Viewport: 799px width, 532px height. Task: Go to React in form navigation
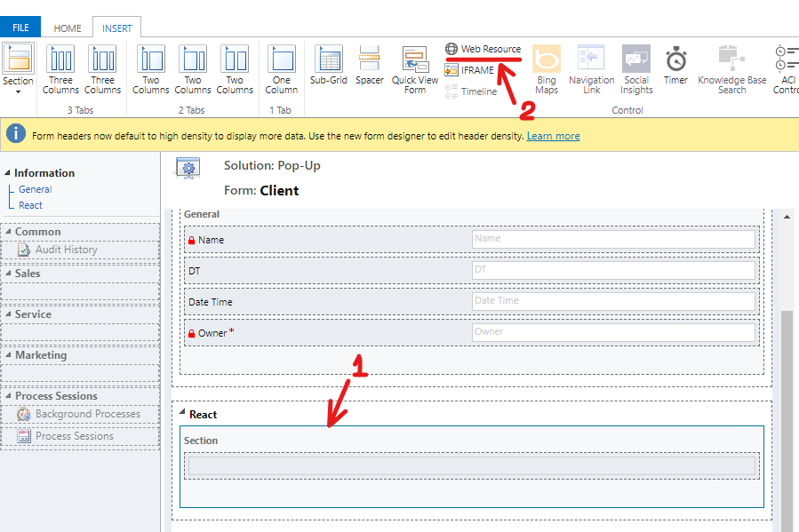click(30, 205)
